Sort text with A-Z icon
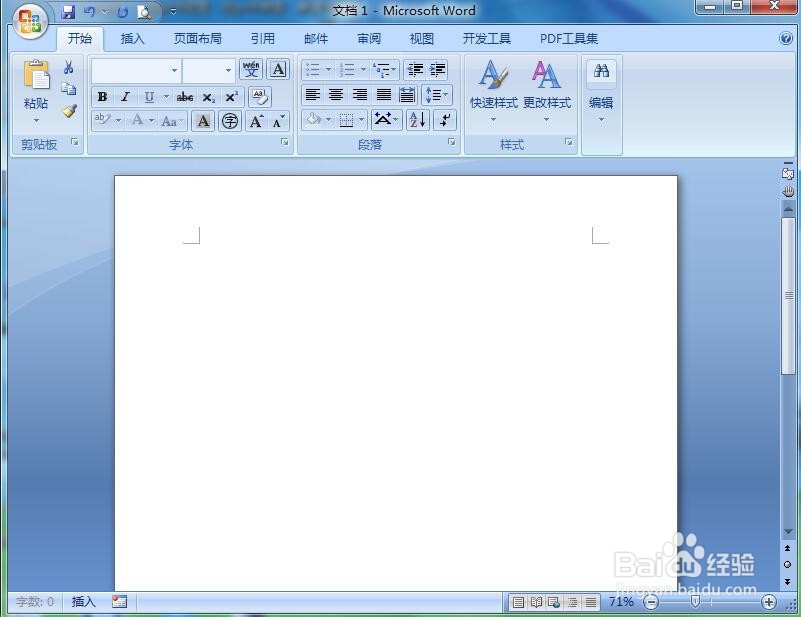Image resolution: width=801 pixels, height=617 pixels. coord(417,121)
